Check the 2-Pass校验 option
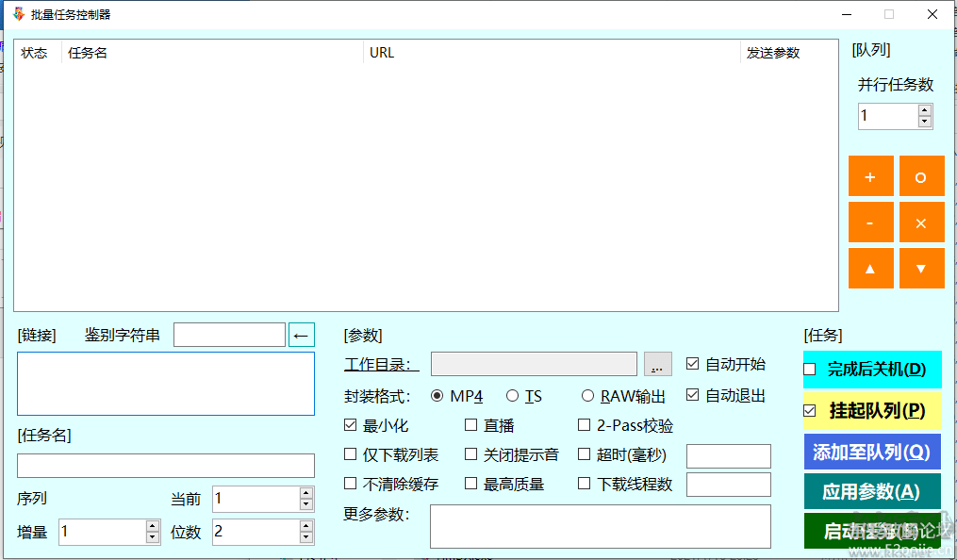Image resolution: width=957 pixels, height=560 pixels. 584,425
